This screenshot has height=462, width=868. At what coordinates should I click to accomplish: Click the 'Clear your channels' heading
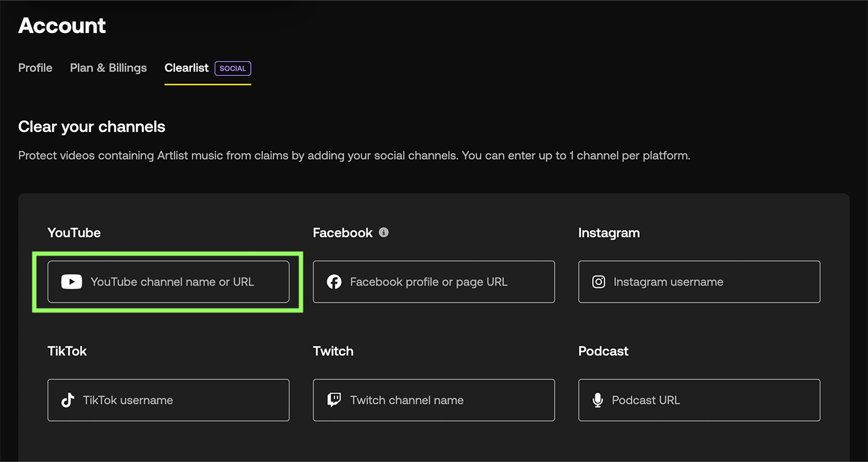tap(92, 127)
